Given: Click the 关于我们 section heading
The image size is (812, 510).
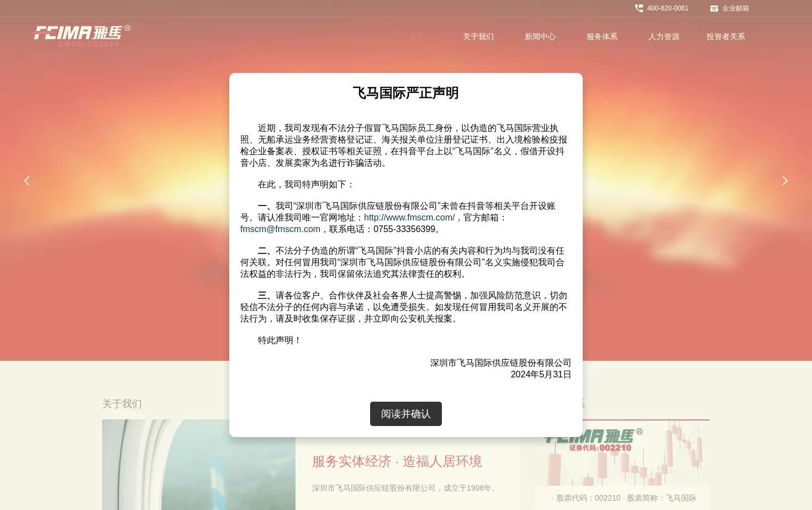Looking at the screenshot, I should click(122, 404).
